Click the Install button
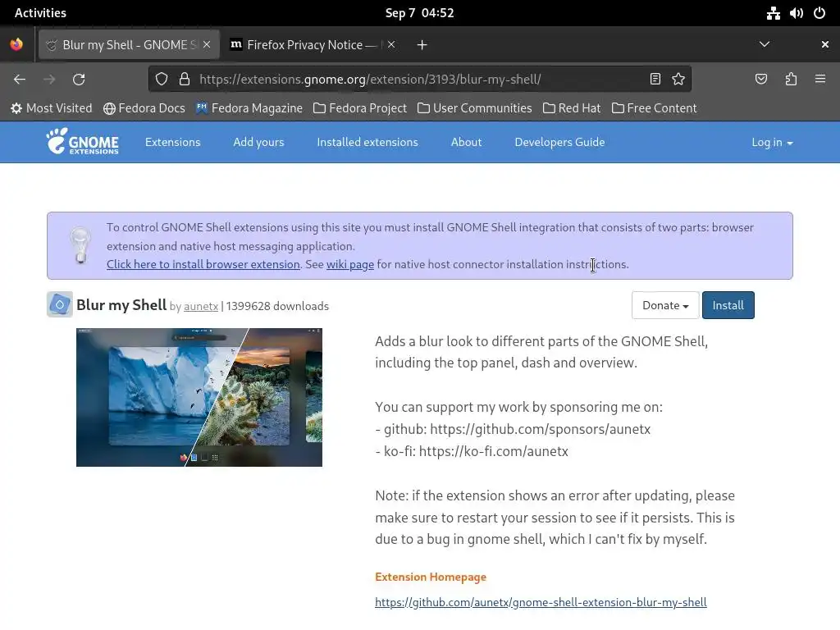 click(x=728, y=305)
